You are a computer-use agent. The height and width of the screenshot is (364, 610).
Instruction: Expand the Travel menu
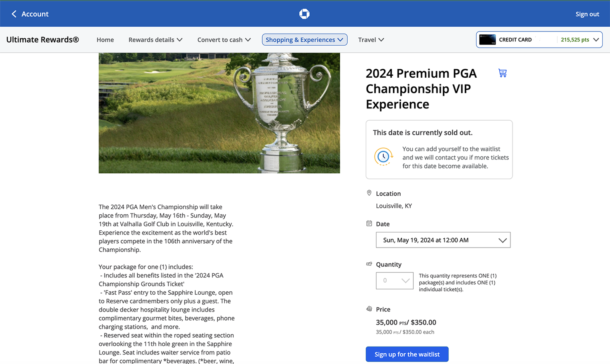click(x=370, y=39)
